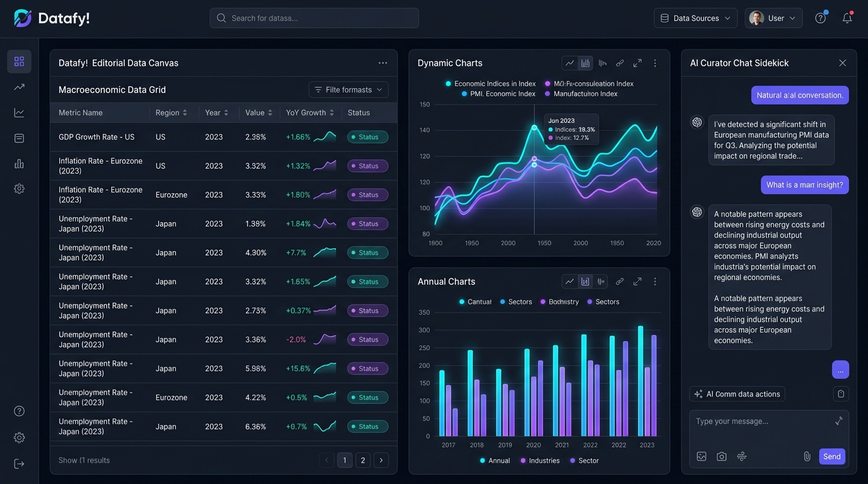Click the What is a marr insight? message
868x484 pixels.
click(805, 185)
